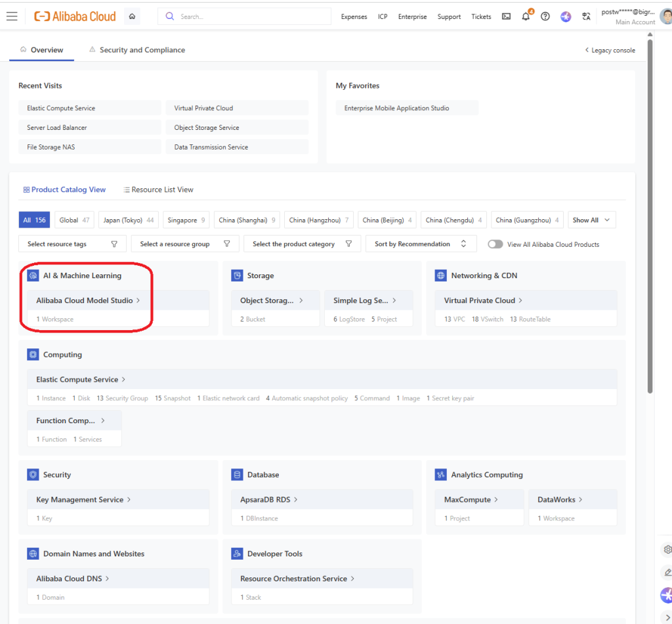Open Alibaba Cloud Model Studio product
The width and height of the screenshot is (672, 624).
tap(88, 301)
